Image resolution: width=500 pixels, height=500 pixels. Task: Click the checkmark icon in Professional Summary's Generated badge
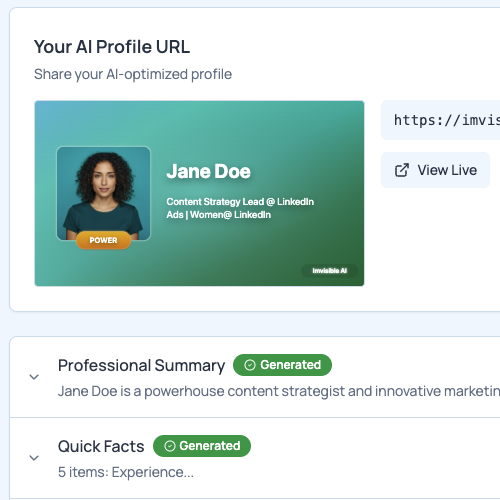tap(250, 365)
